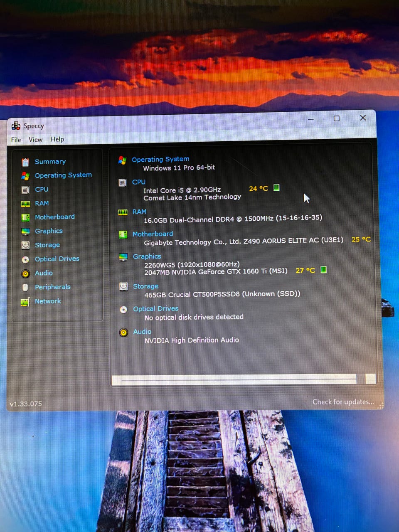Click the Z490 AORUS ELITE AC motherboard line
The height and width of the screenshot is (532, 399).
pyautogui.click(x=244, y=241)
